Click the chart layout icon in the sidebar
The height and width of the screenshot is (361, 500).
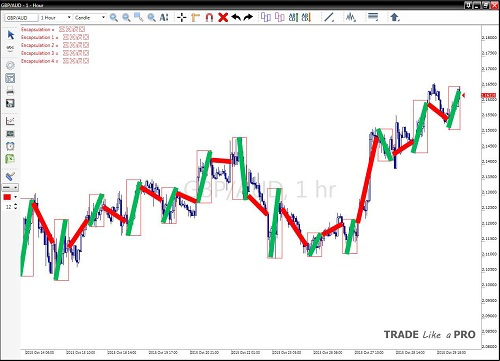tap(10, 78)
